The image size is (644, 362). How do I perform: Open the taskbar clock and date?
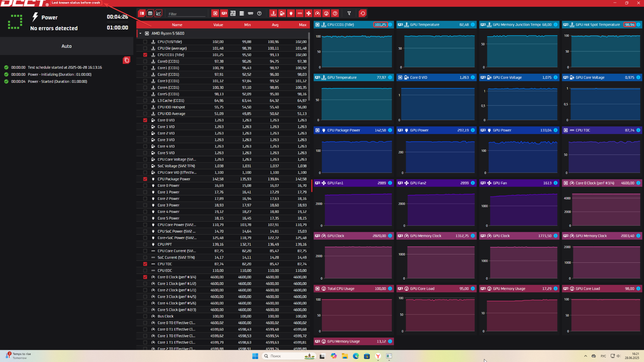tap(632, 356)
